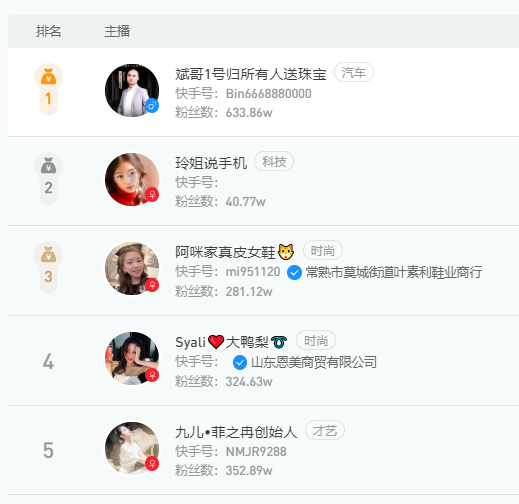Click the gold rank 1 money bag badge
Image resolution: width=519 pixels, height=504 pixels.
(x=48, y=89)
